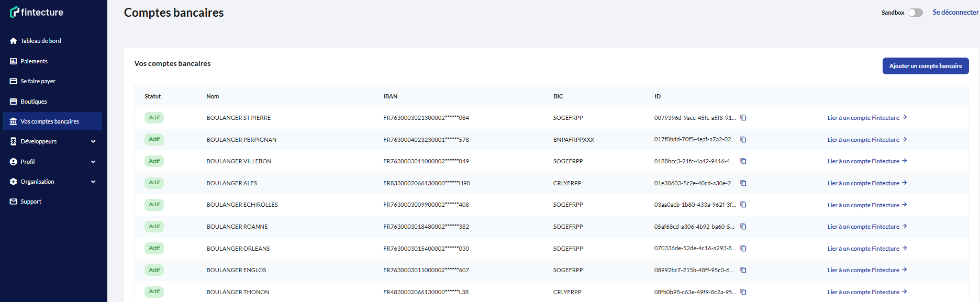Click the Tableau de bord home icon
This screenshot has width=980, height=302.
pyautogui.click(x=14, y=41)
